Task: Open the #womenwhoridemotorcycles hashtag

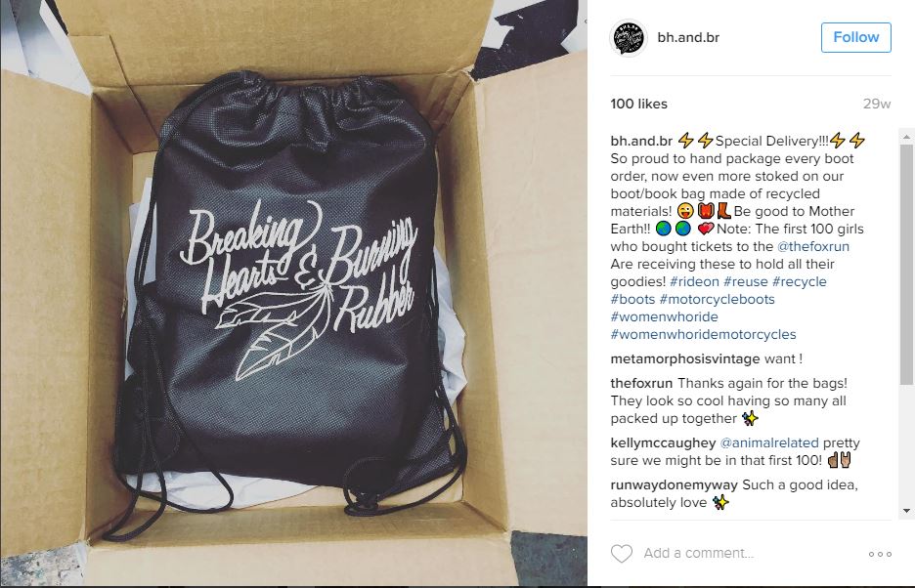Action: [703, 334]
